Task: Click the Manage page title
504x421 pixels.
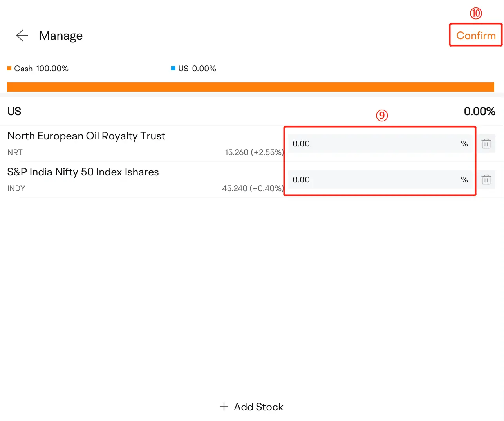Action: tap(61, 36)
